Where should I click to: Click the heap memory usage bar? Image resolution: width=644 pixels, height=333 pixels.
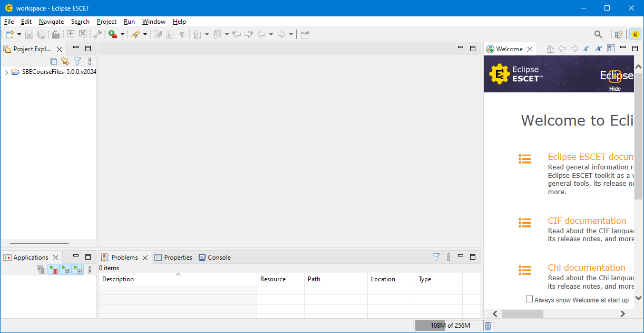click(x=449, y=326)
